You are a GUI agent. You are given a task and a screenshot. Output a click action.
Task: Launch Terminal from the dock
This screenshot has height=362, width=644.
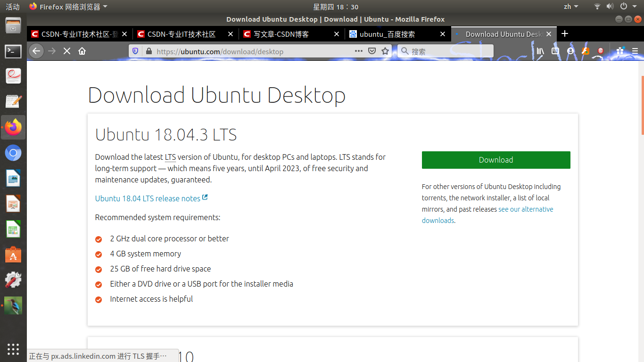coord(13,51)
